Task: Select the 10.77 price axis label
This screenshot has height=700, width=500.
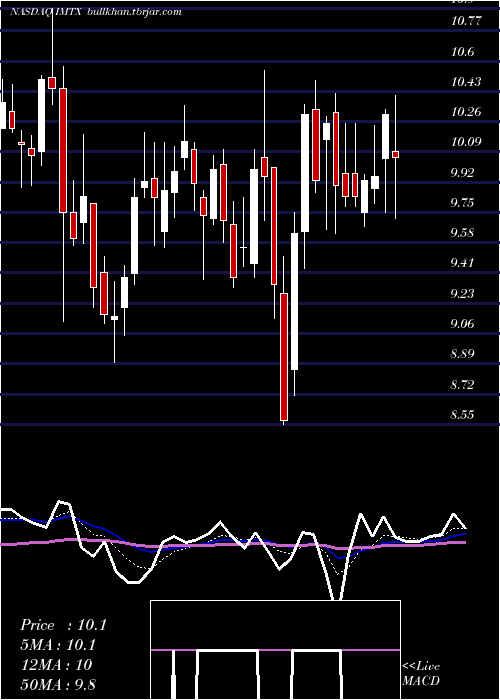Action: click(466, 21)
